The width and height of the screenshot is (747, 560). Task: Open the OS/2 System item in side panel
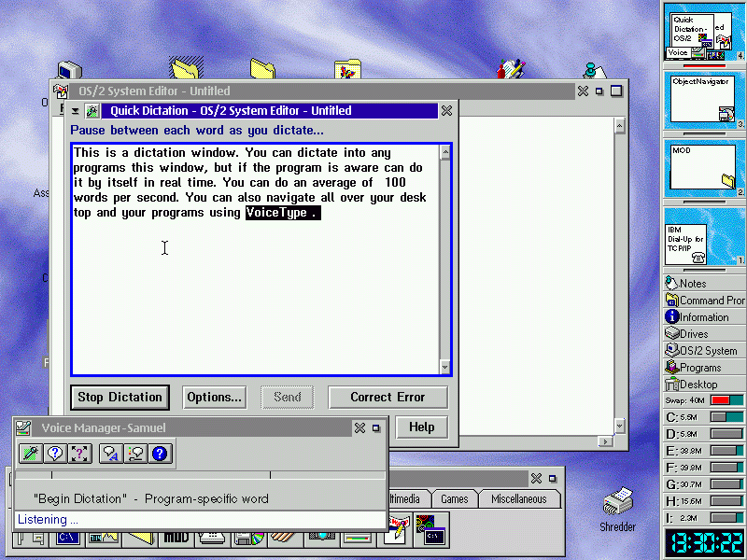pyautogui.click(x=704, y=351)
